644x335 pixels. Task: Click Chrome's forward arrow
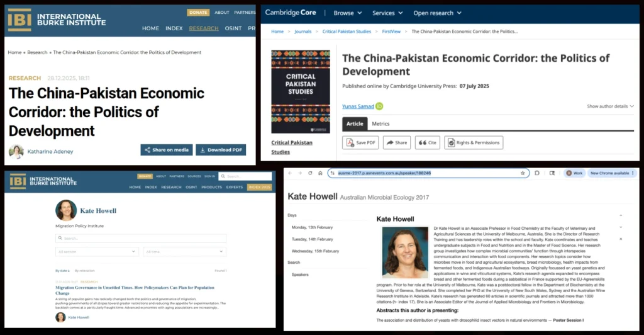pyautogui.click(x=300, y=173)
